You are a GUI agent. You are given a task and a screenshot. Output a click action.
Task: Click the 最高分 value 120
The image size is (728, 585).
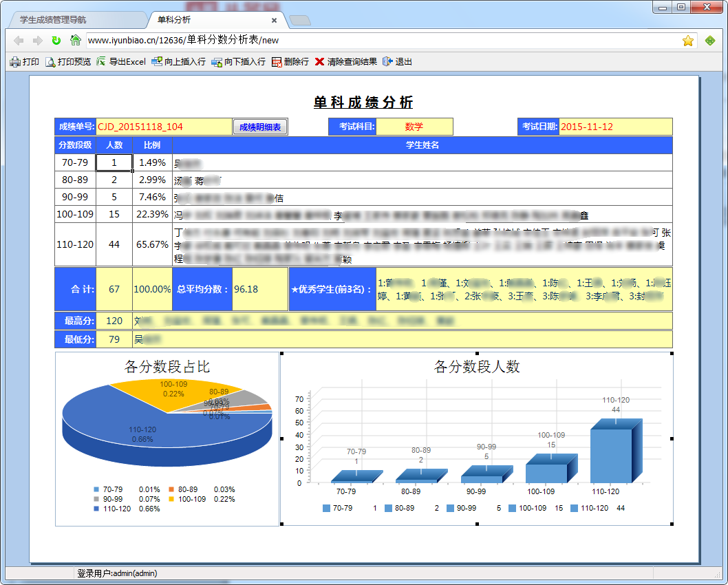tap(114, 321)
